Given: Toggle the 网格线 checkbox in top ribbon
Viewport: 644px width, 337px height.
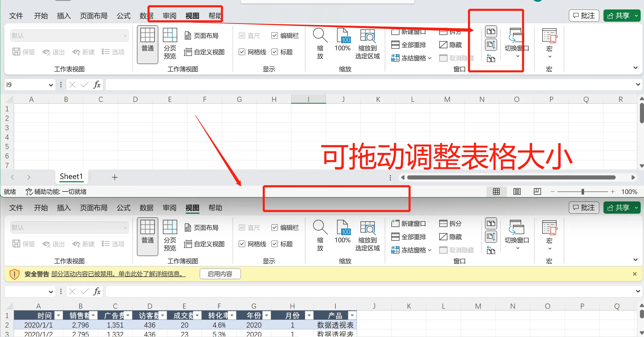Looking at the screenshot, I should point(242,52).
